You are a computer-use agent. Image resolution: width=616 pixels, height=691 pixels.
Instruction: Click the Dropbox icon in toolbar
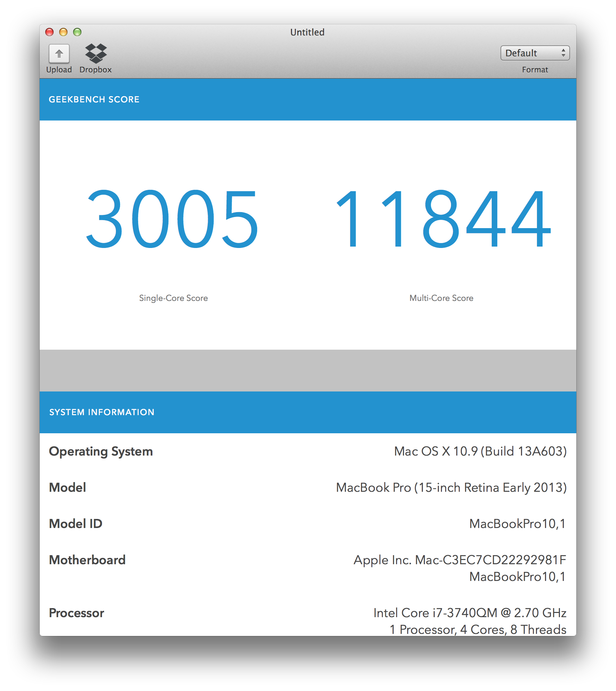coord(96,53)
